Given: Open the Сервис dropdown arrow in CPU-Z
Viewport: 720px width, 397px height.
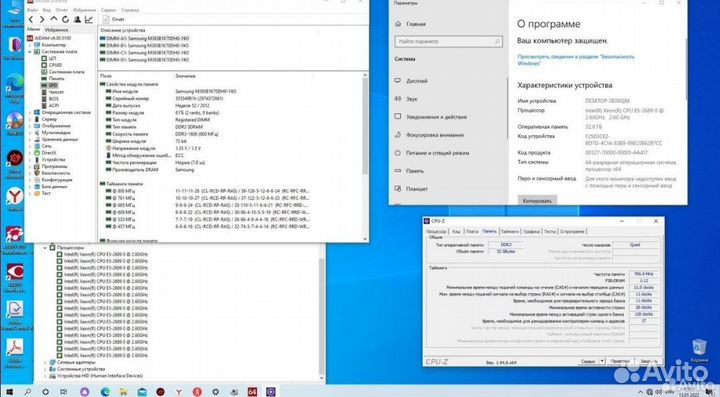Looking at the screenshot, I should [x=602, y=362].
